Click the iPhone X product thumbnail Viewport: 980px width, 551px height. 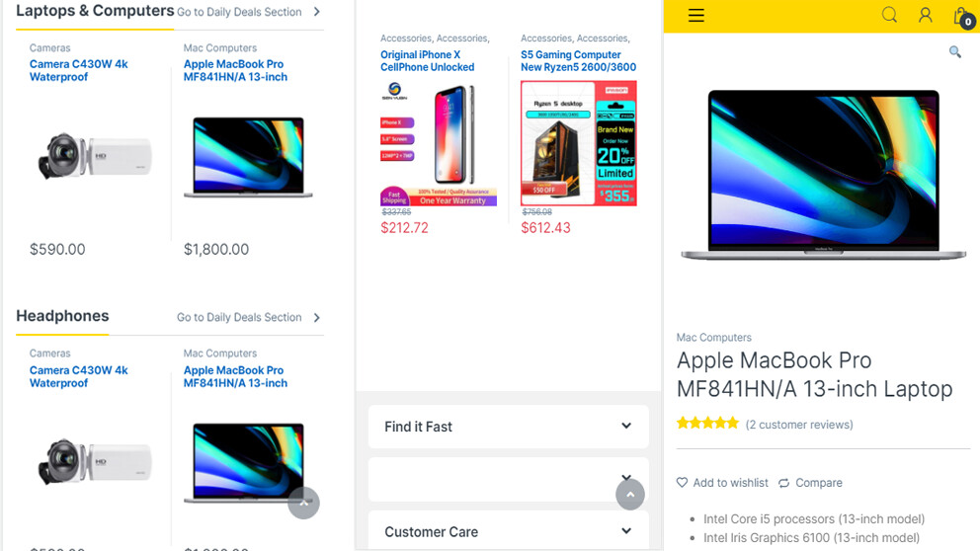[438, 143]
